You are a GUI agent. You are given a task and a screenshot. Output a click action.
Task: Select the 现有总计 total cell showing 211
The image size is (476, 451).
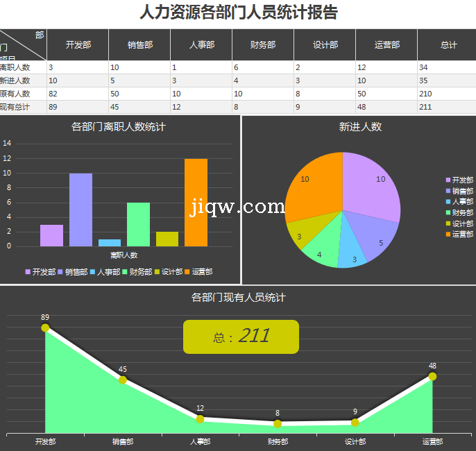pos(445,107)
